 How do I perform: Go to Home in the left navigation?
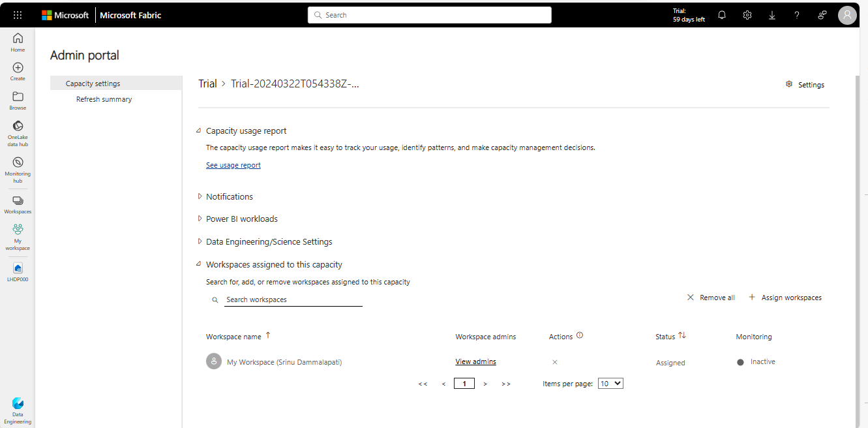(x=18, y=42)
